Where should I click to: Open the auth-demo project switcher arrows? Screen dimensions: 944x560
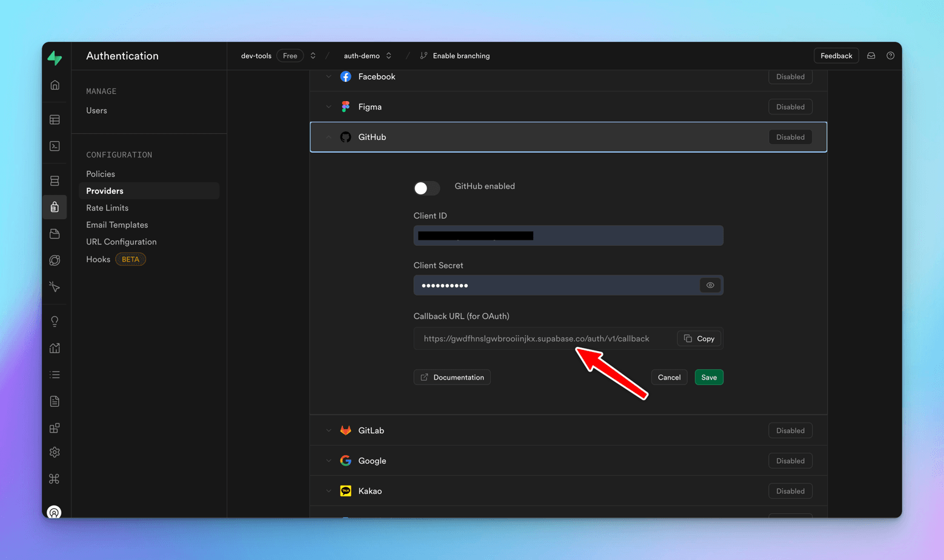388,56
